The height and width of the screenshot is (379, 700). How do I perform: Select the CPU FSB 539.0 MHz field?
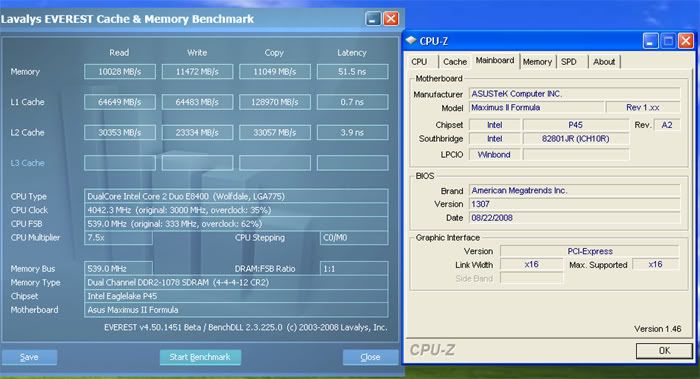coord(236,224)
